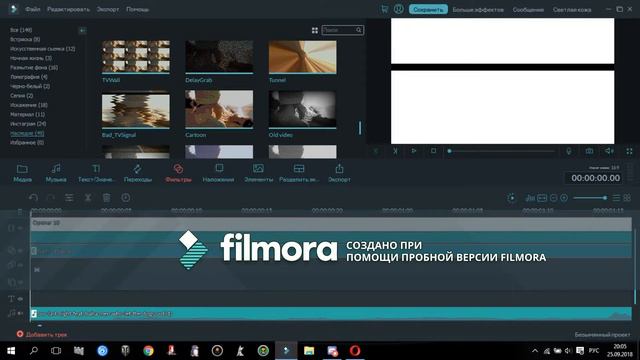Open the Медиа media library tab
Viewport: 640px width, 360px height.
click(x=22, y=173)
